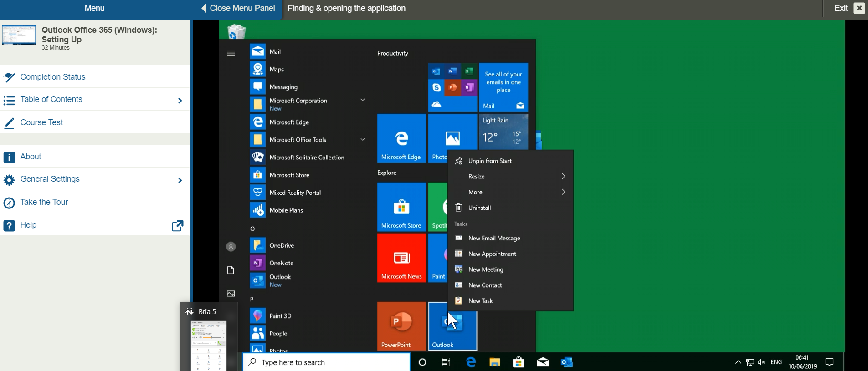
Task: Open OneNote from the app list
Action: 281,263
